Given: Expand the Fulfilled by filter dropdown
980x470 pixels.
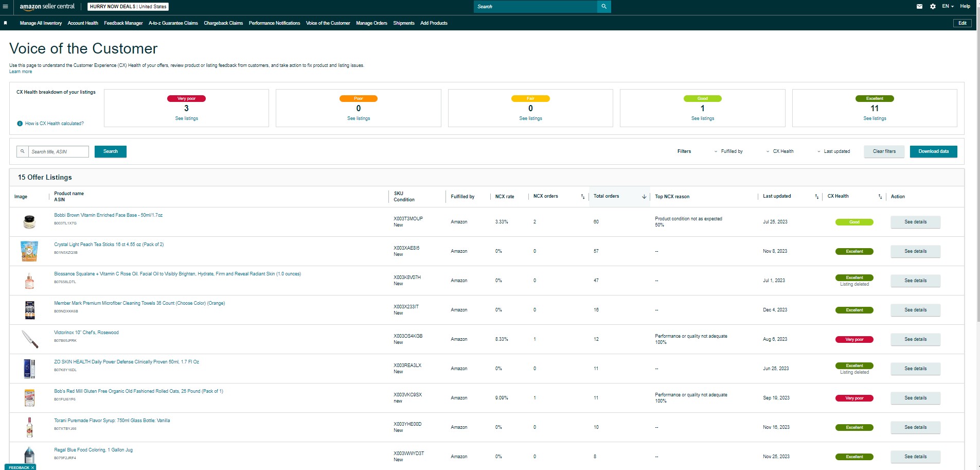Looking at the screenshot, I should pos(728,151).
